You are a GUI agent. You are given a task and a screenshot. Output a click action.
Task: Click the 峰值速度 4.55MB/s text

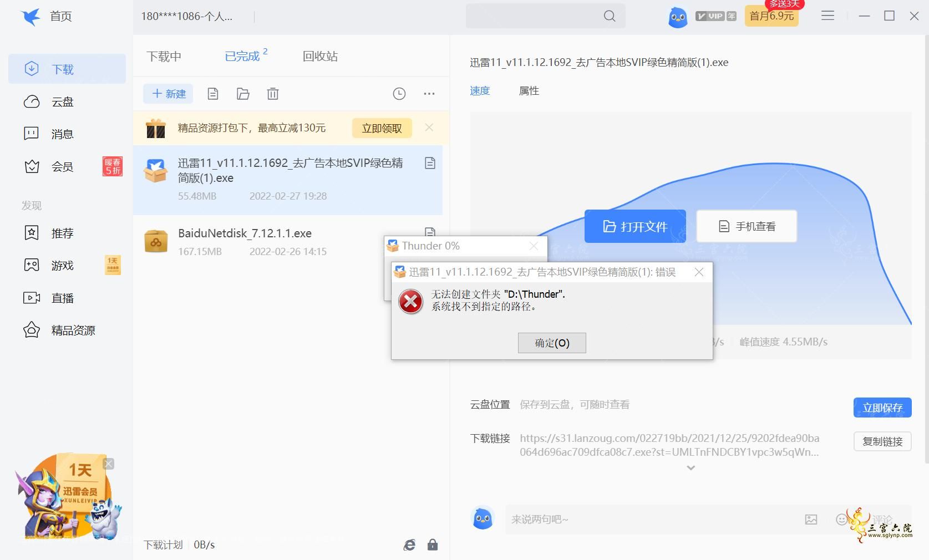[x=783, y=342]
